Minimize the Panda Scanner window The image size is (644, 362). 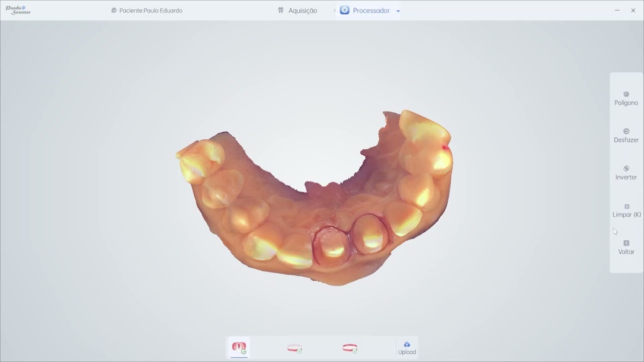[x=617, y=11]
